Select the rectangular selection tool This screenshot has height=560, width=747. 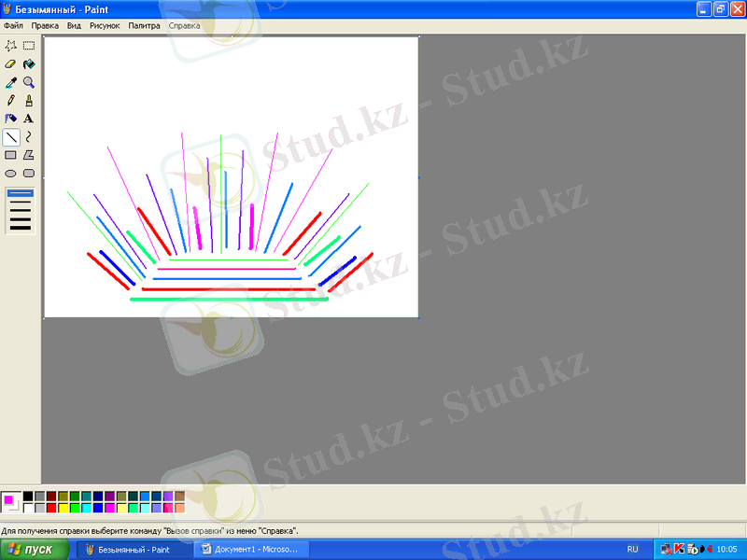coord(29,46)
